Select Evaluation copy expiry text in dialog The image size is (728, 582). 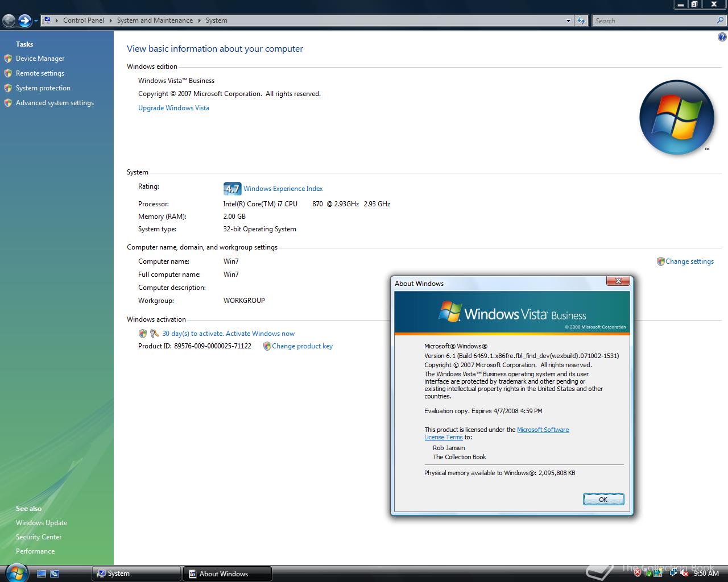point(483,411)
